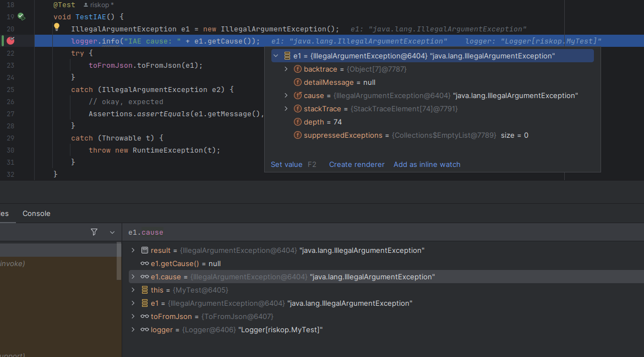Click the @Test annotation
The height and width of the screenshot is (357, 644).
coord(64,5)
